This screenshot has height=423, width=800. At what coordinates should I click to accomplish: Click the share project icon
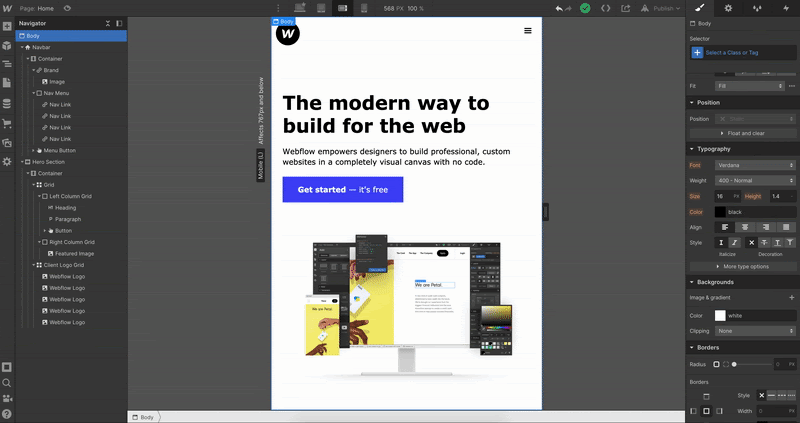tap(626, 8)
